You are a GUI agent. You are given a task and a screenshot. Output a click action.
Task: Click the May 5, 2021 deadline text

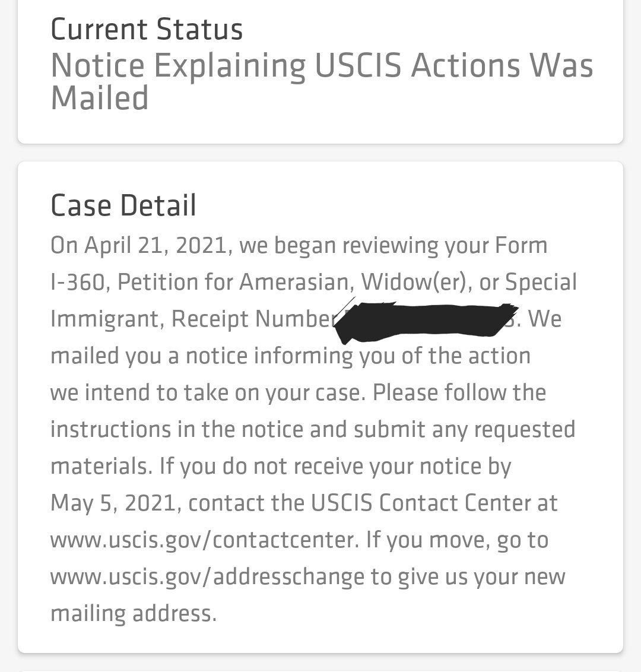click(113, 503)
